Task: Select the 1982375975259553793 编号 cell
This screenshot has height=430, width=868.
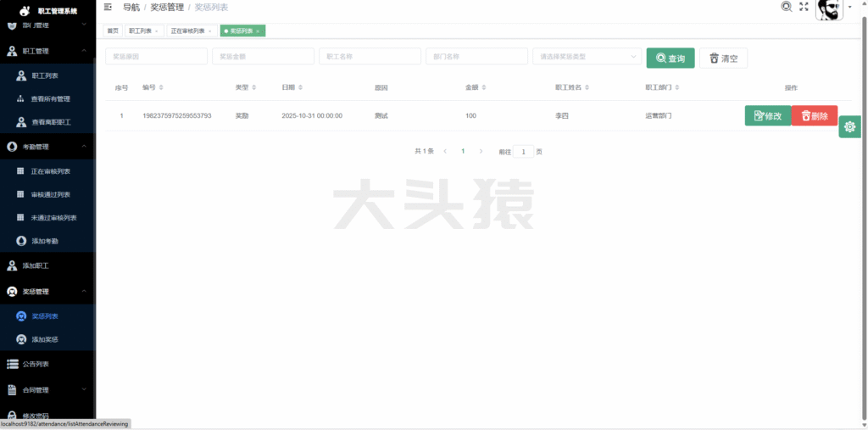Action: tap(177, 116)
